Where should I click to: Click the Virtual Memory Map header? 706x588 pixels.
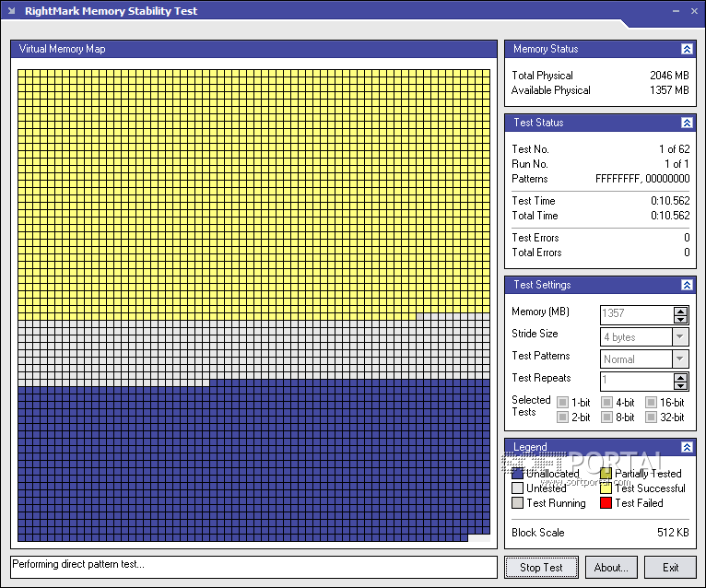[254, 49]
